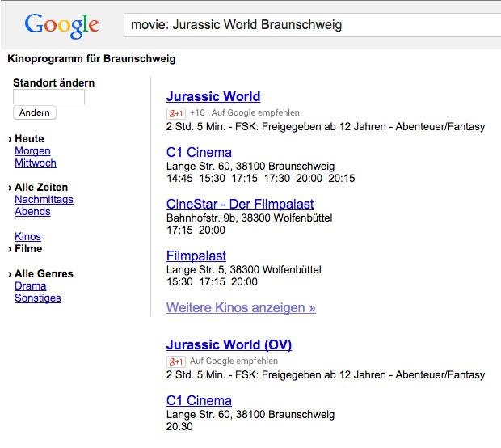
Task: Click the 20:00 showtime at Filmpalast
Action: click(x=244, y=282)
